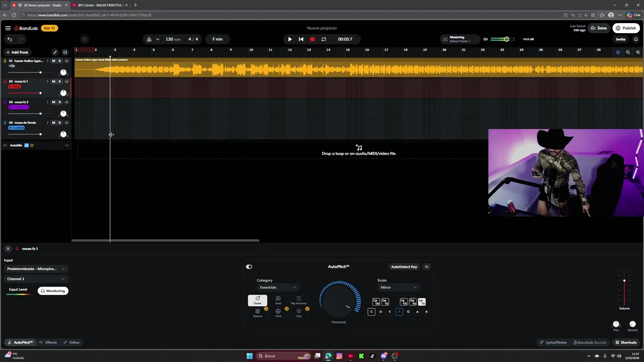Open the BandLab hamburger menu
The image size is (644, 362).
click(x=8, y=28)
